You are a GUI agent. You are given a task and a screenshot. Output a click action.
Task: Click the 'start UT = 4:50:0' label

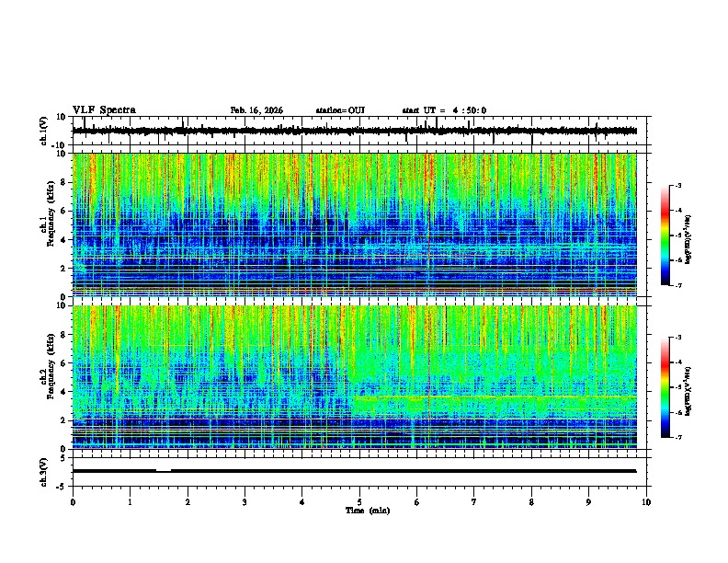pyautogui.click(x=444, y=110)
